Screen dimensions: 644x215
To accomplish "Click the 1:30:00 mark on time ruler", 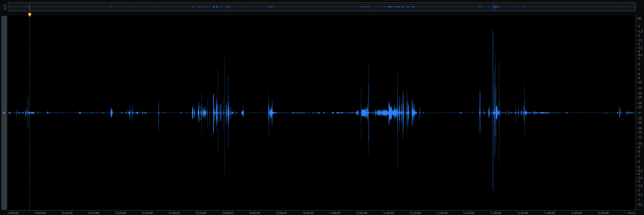I will click(496, 213).
